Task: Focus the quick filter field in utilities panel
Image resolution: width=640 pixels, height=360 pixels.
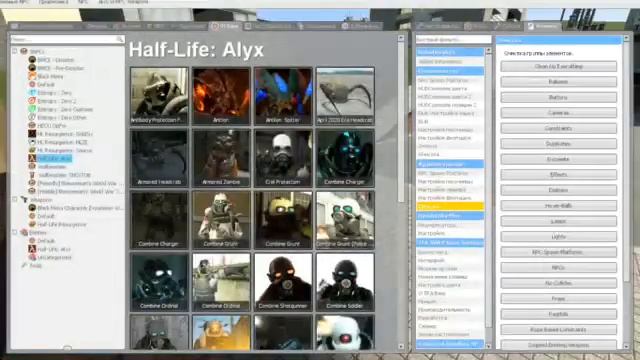Action: tap(453, 40)
